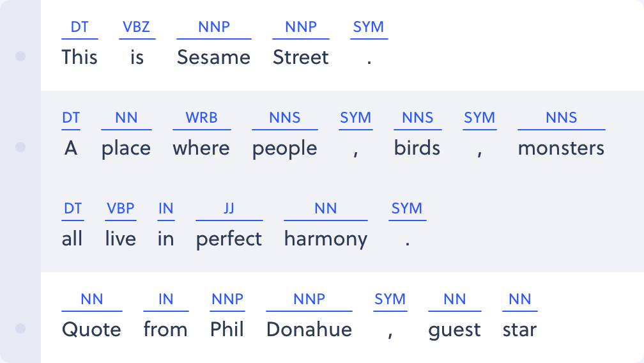The height and width of the screenshot is (363, 644).
Task: Click the word 'monsters'
Action: [561, 148]
